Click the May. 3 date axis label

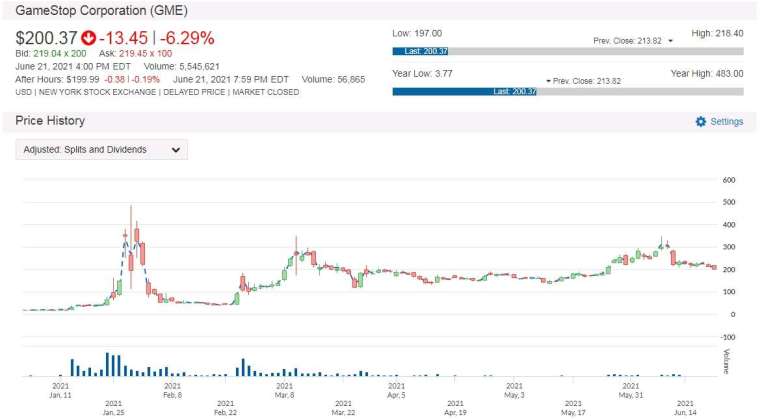click(x=514, y=391)
